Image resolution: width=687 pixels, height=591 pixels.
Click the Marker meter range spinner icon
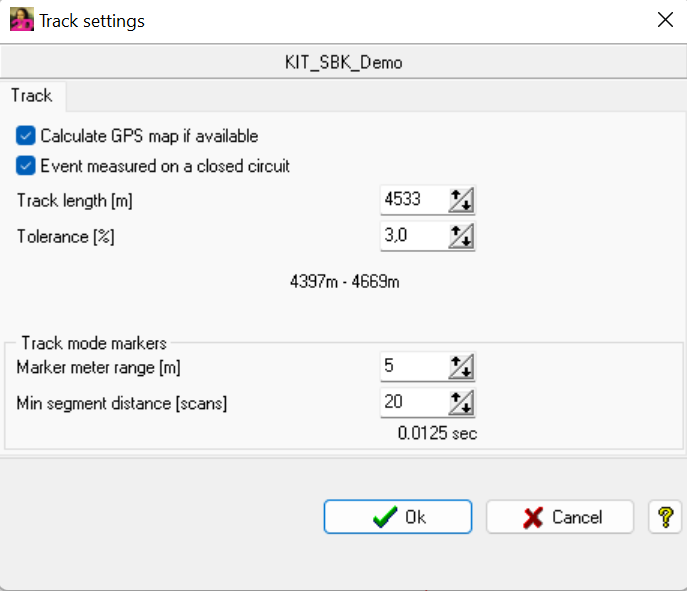click(x=461, y=367)
